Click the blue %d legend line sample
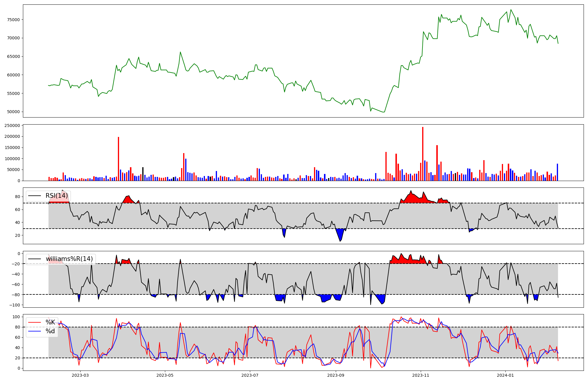 coord(34,331)
